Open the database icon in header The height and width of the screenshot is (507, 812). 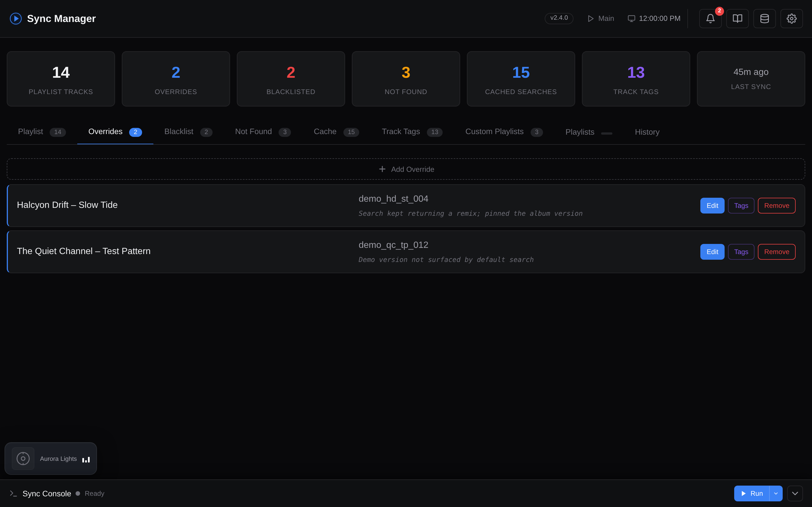tap(765, 18)
